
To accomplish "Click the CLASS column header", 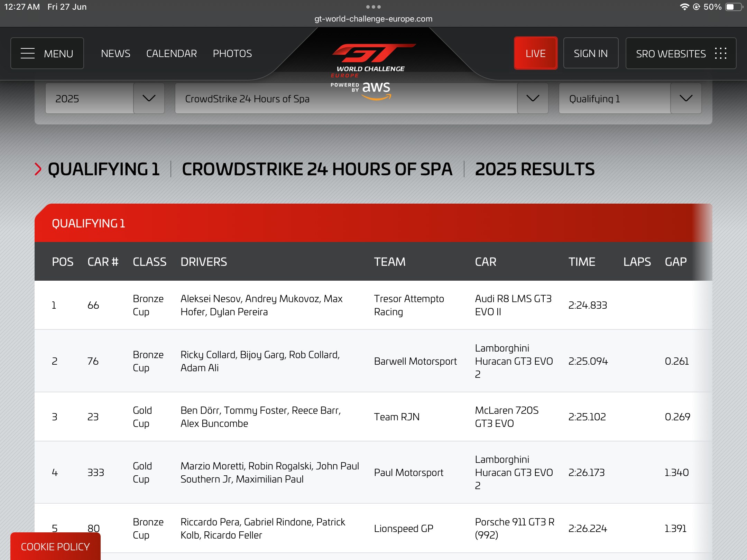I will click(150, 262).
